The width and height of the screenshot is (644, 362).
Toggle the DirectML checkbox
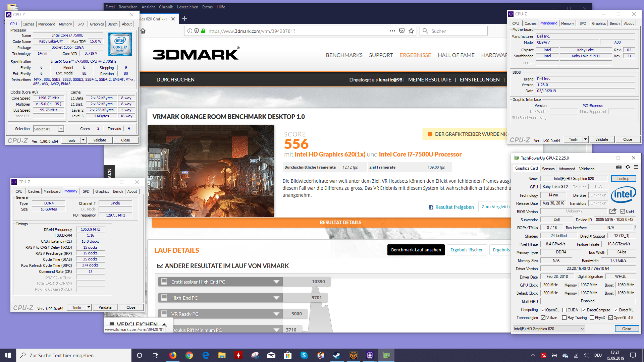pos(616,310)
